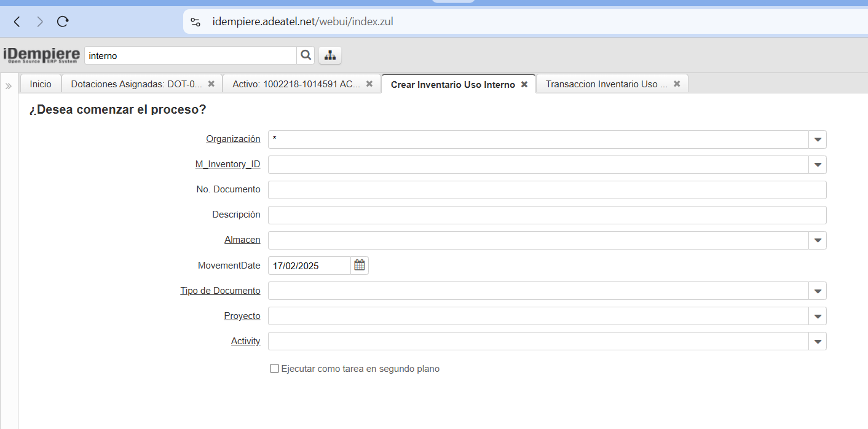Switch to the Inicio tab
This screenshot has width=868, height=429.
(41, 84)
